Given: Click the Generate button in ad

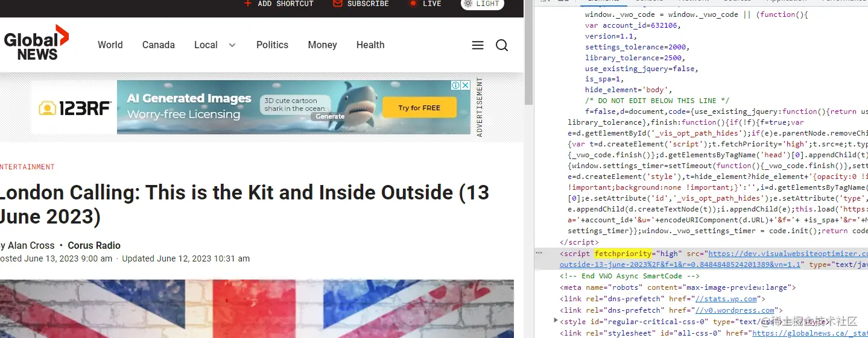Looking at the screenshot, I should 330,117.
